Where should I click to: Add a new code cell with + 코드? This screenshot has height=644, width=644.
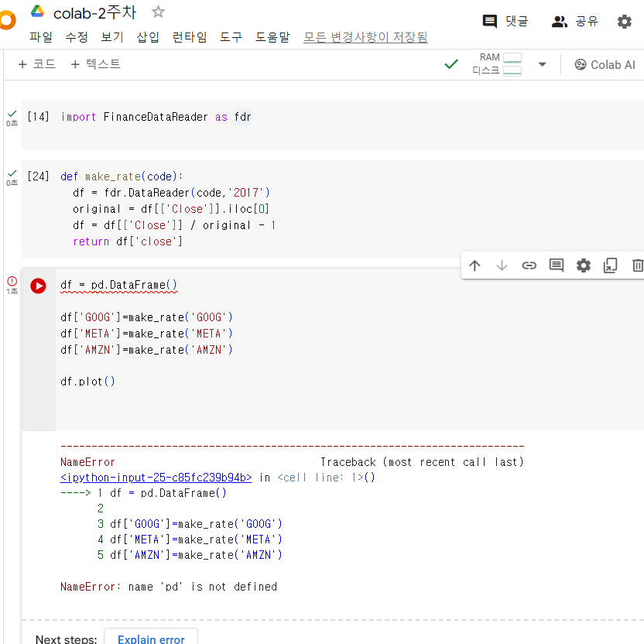[37, 64]
